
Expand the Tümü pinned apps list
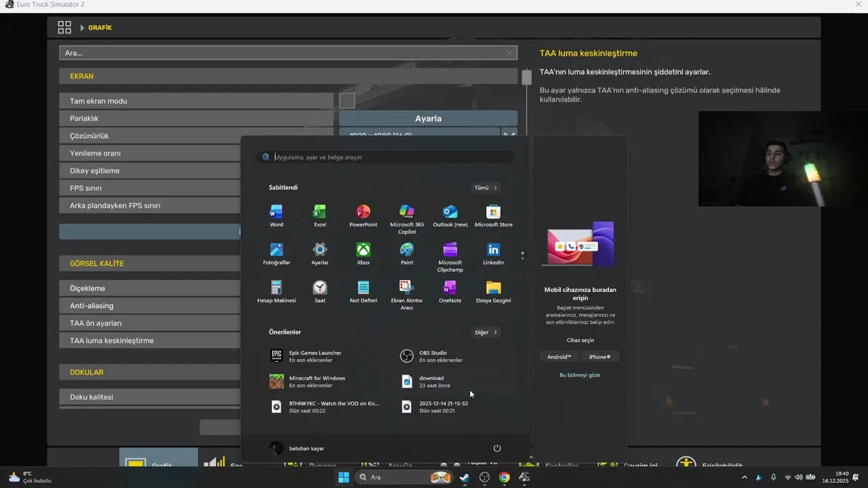pyautogui.click(x=486, y=188)
